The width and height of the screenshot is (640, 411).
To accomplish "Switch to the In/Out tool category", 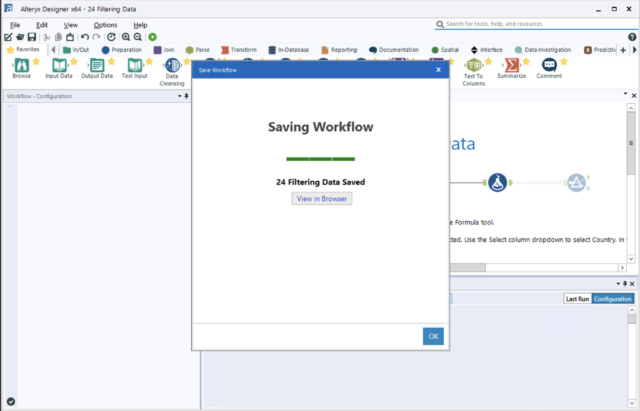I will (76, 50).
